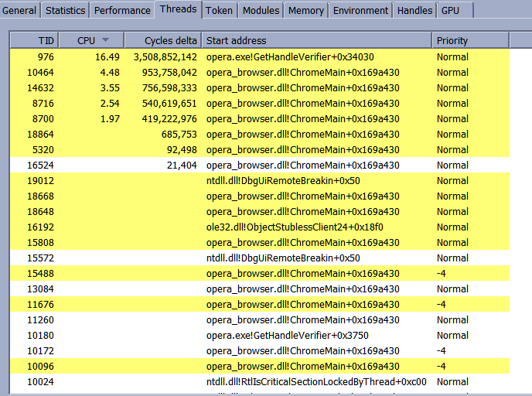The width and height of the screenshot is (532, 396).
Task: Select thread 16192 row
Action: [x=260, y=227]
